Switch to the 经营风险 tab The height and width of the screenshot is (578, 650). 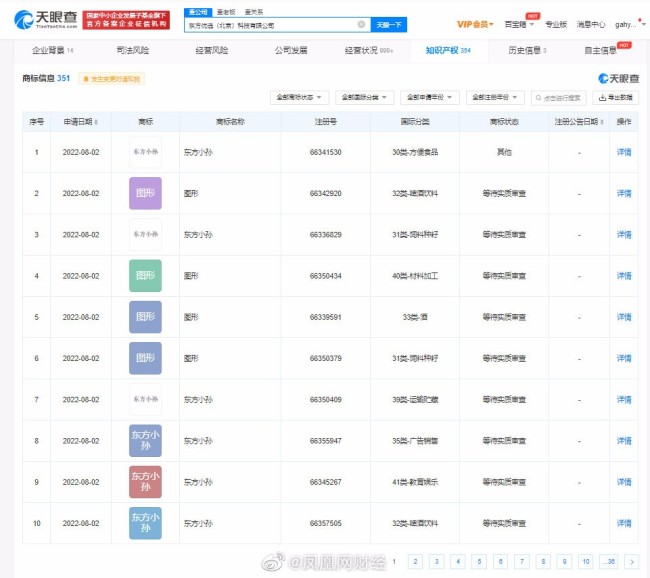pos(212,51)
